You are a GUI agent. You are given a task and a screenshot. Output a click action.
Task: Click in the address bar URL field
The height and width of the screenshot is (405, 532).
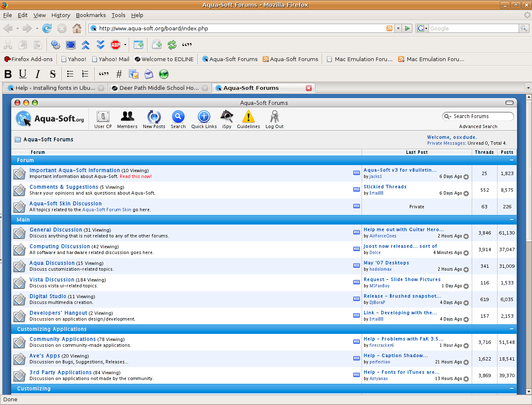241,28
